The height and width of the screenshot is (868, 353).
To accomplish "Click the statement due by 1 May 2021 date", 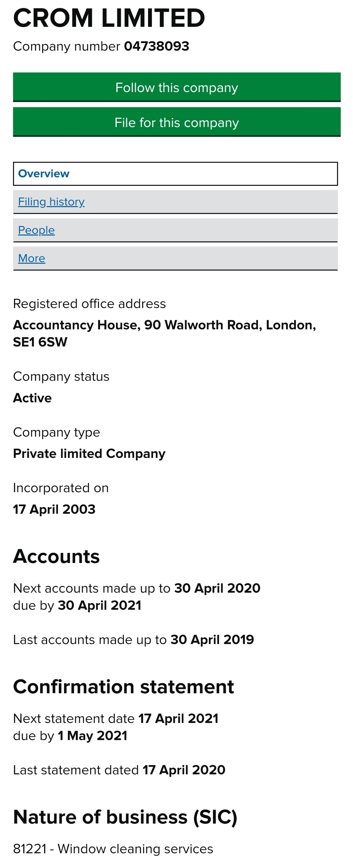I will (x=92, y=735).
